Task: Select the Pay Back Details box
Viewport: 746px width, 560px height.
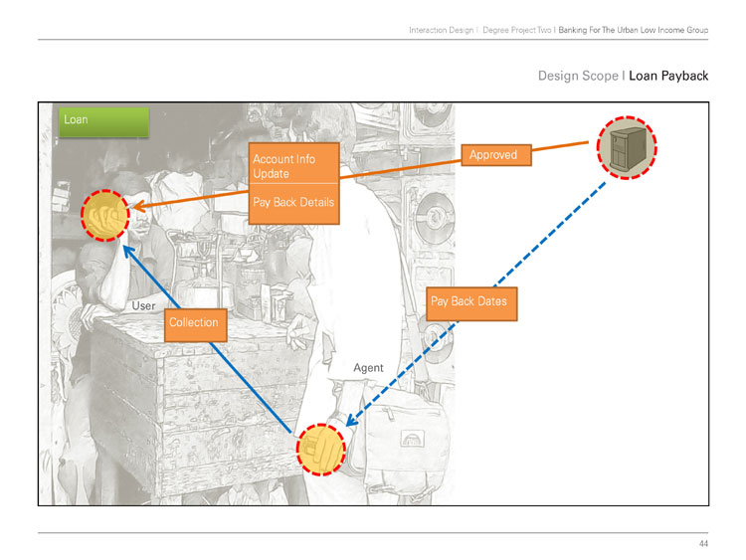Action: tap(293, 204)
